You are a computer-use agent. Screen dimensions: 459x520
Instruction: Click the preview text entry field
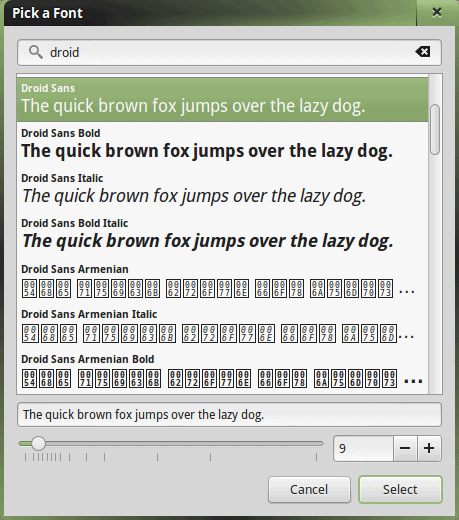click(x=229, y=415)
